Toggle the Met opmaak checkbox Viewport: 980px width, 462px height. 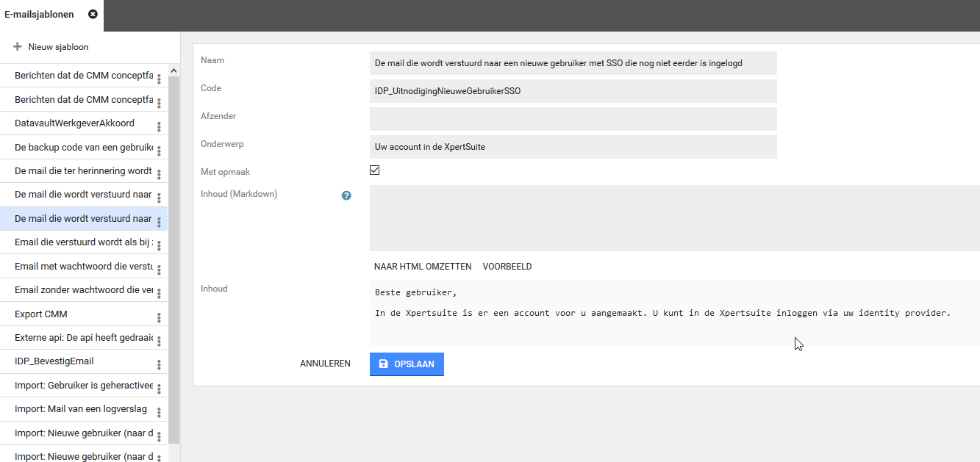point(375,170)
